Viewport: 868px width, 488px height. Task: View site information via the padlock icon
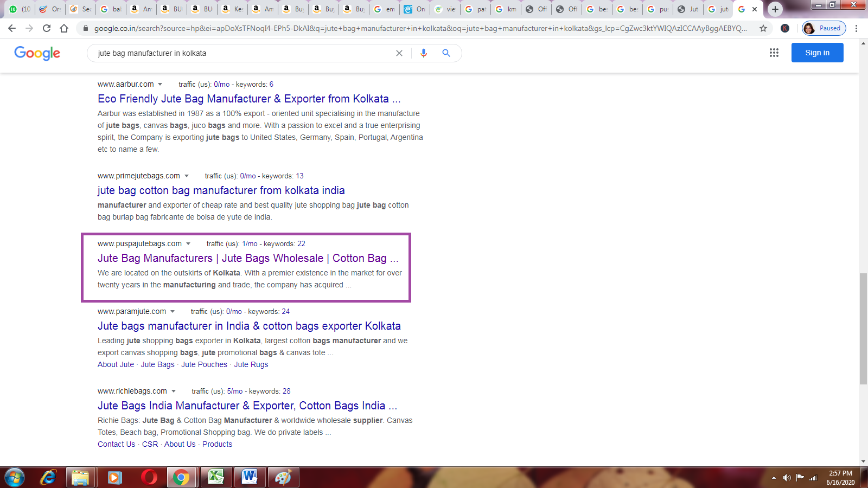point(85,28)
